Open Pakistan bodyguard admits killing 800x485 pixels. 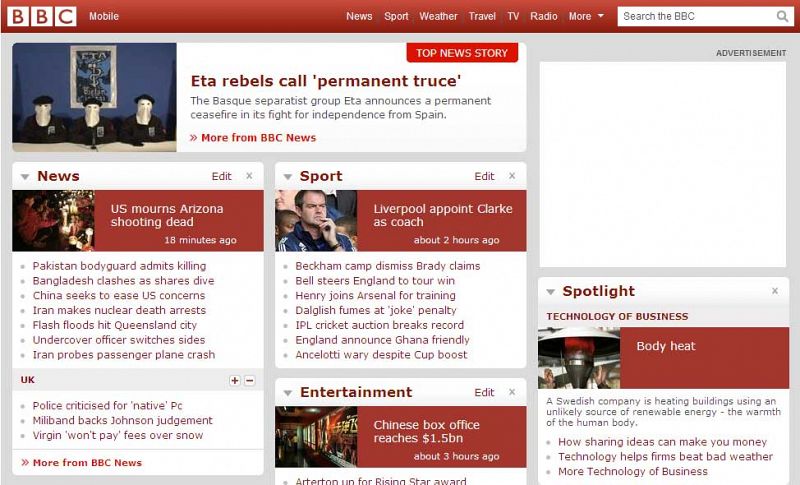click(119, 266)
